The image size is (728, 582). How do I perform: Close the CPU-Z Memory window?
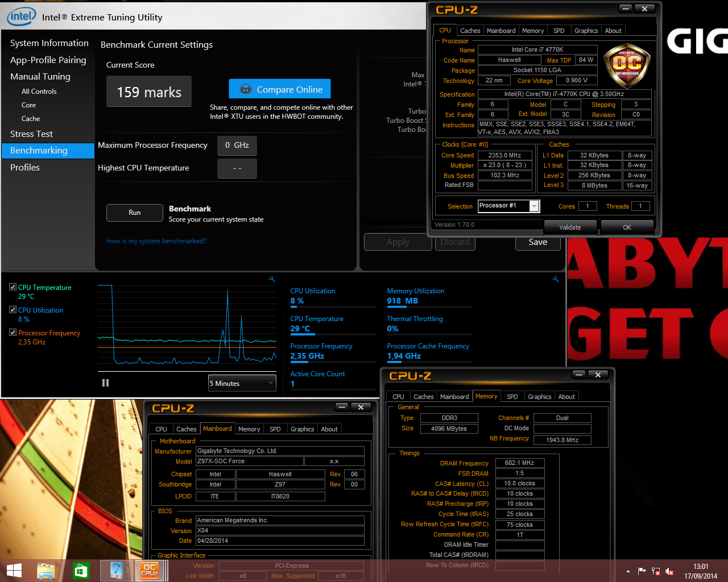point(598,375)
